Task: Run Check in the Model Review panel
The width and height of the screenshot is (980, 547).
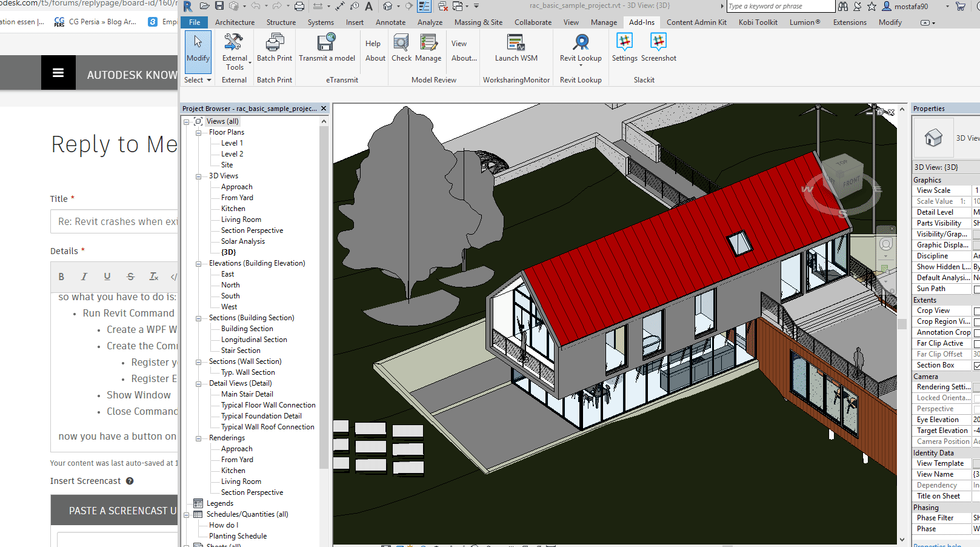Action: point(401,49)
